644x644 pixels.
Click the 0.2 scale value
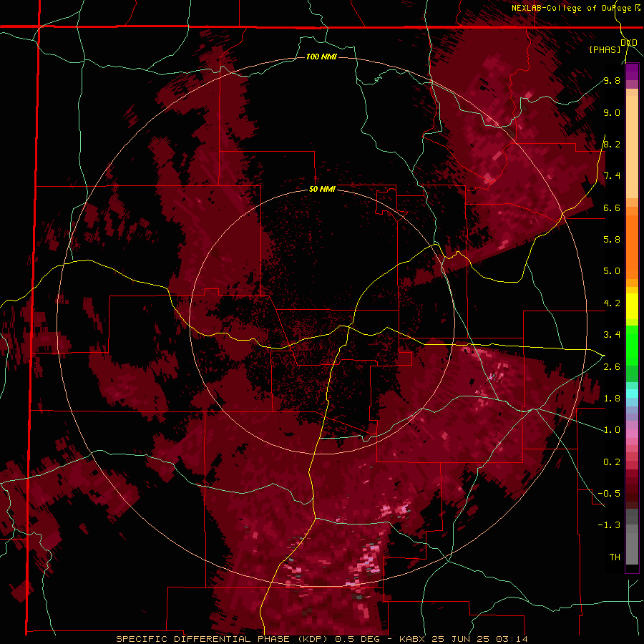coord(612,462)
